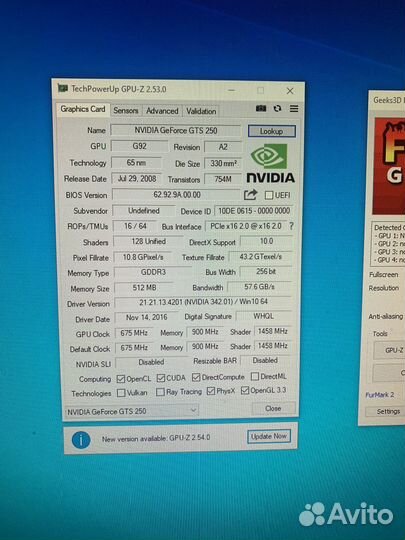
Task: Click the Bandwidth value 57.6 GB/s
Action: pyautogui.click(x=259, y=287)
